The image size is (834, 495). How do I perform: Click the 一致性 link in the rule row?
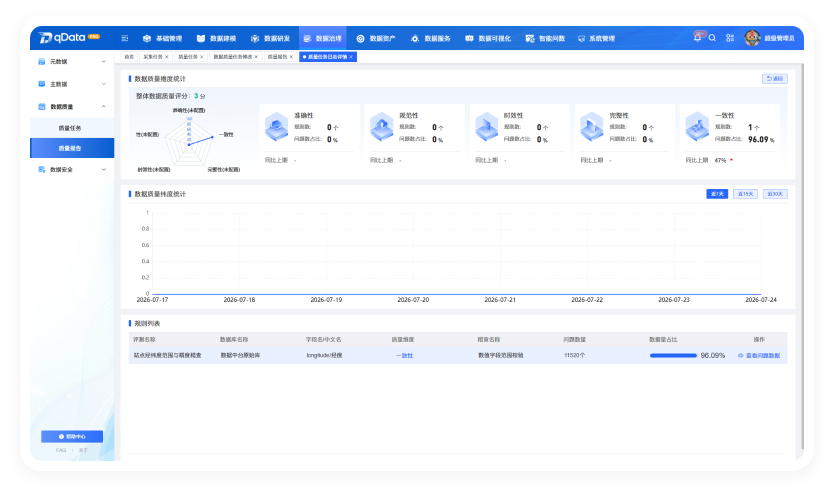coord(405,356)
